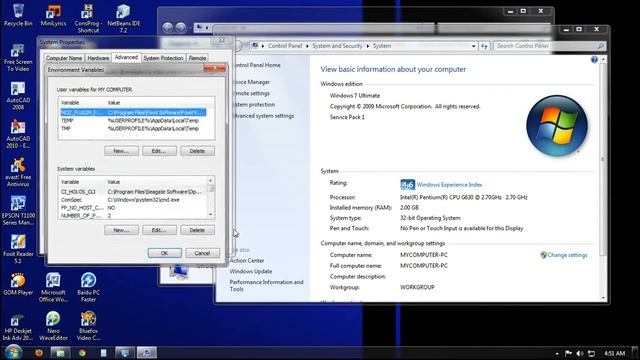Screen dimensions: 640x360
Task: Confirm Environment Variables with OK
Action: pyautogui.click(x=164, y=253)
